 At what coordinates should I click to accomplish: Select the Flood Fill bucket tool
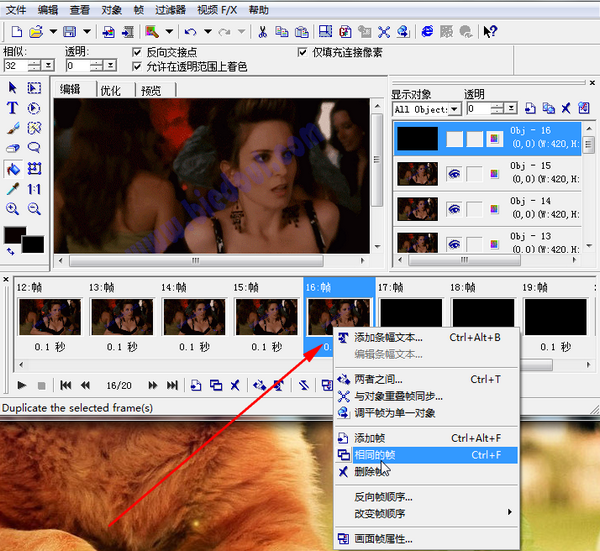tap(13, 169)
